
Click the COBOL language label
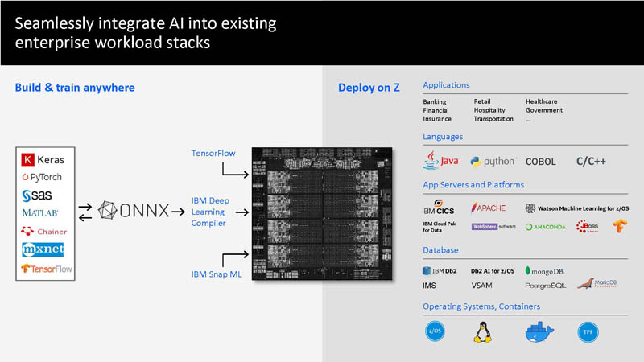point(540,162)
